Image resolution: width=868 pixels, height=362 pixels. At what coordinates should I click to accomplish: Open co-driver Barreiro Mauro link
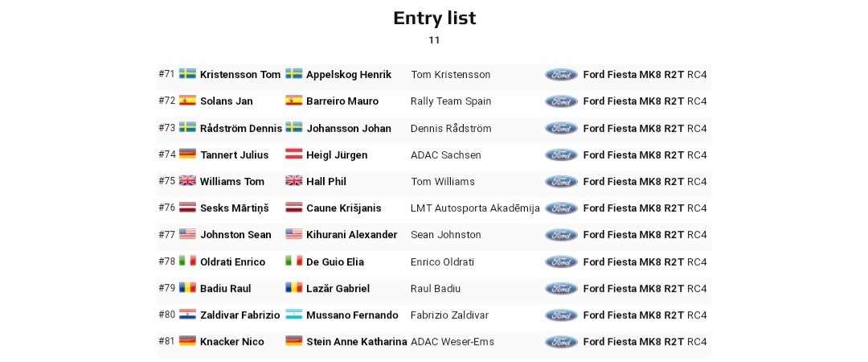tap(342, 101)
